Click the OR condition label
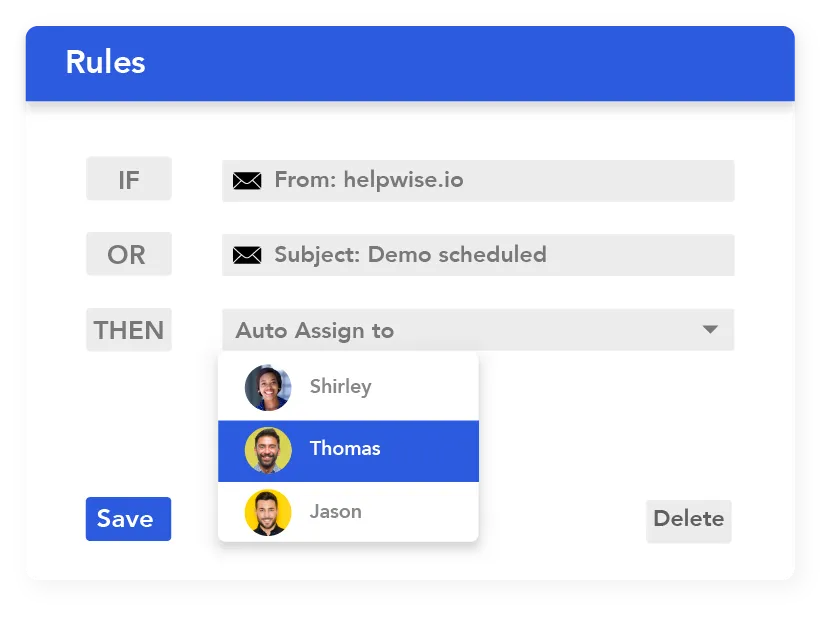833x618 pixels. point(128,255)
